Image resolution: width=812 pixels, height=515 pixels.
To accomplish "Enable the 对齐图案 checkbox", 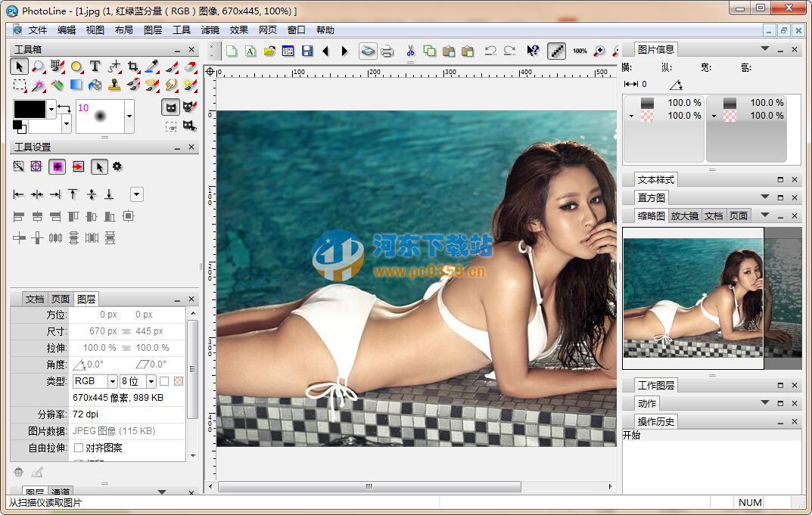I will 79,448.
